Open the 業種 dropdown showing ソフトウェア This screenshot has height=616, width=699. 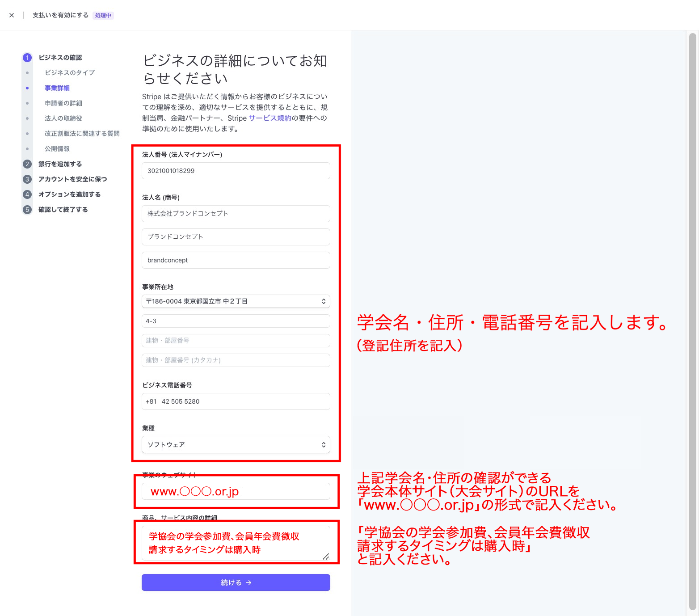(x=236, y=445)
